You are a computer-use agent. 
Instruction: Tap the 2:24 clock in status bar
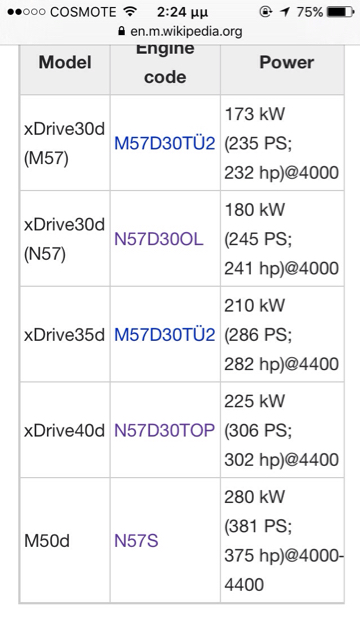182,12
